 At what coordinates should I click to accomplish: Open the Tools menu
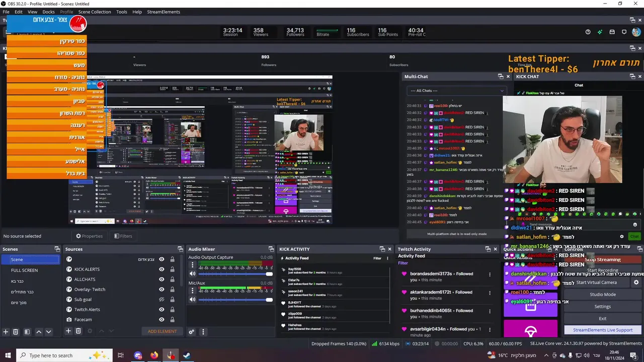coord(122,12)
